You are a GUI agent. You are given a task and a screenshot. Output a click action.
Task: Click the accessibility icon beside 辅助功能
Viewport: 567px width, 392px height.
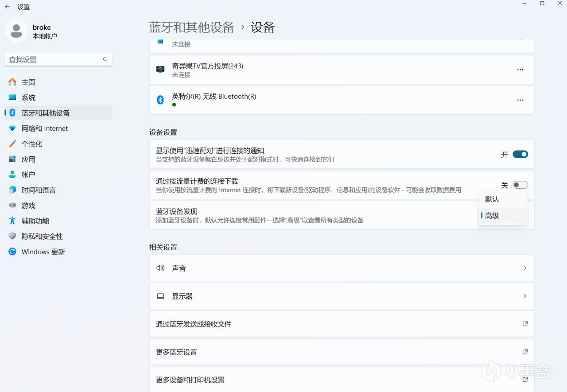[12, 221]
